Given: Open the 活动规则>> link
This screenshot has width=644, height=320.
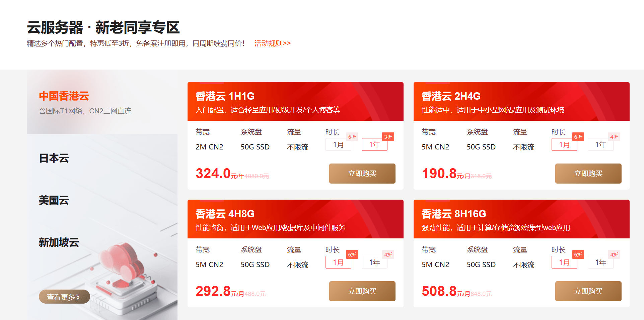Looking at the screenshot, I should [x=272, y=43].
